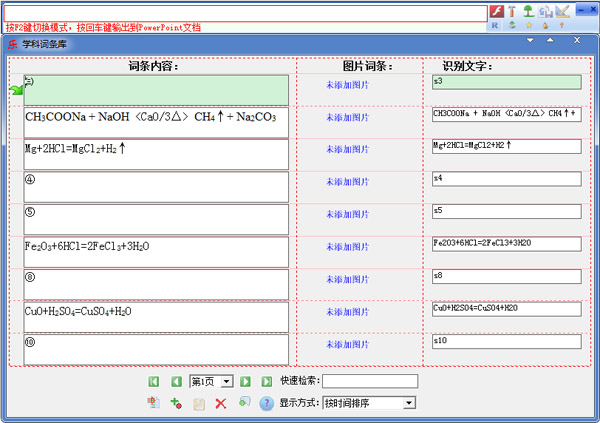Select the Mg+2HCl entry content box
Screen dimensions: 600x423
(156, 154)
